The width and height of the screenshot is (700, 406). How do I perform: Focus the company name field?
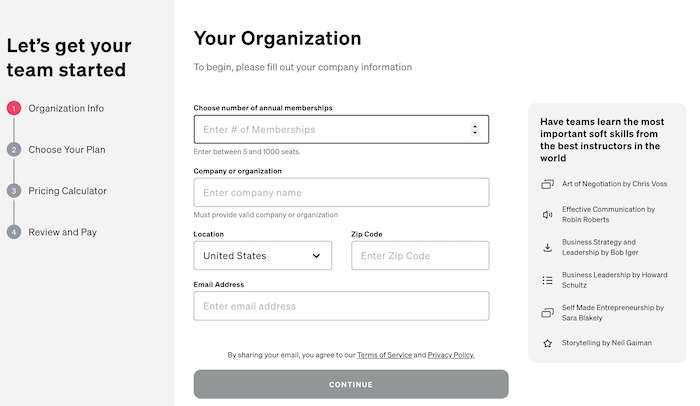point(341,193)
